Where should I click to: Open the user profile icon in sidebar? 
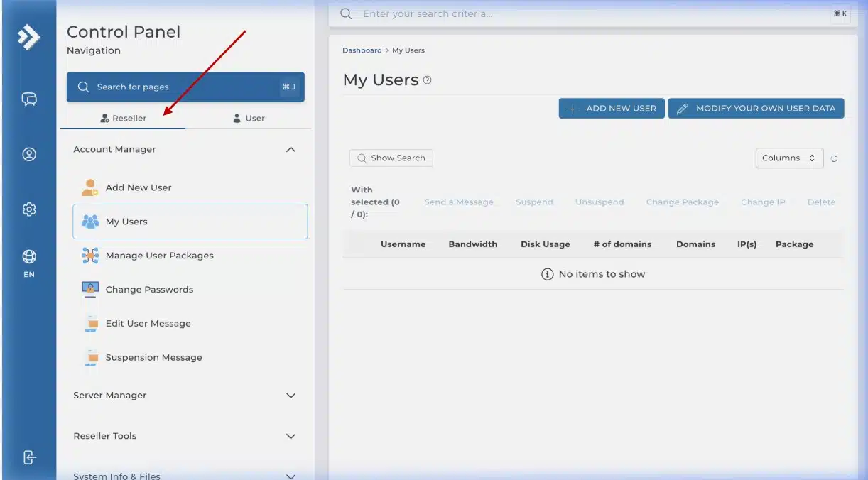pos(29,154)
